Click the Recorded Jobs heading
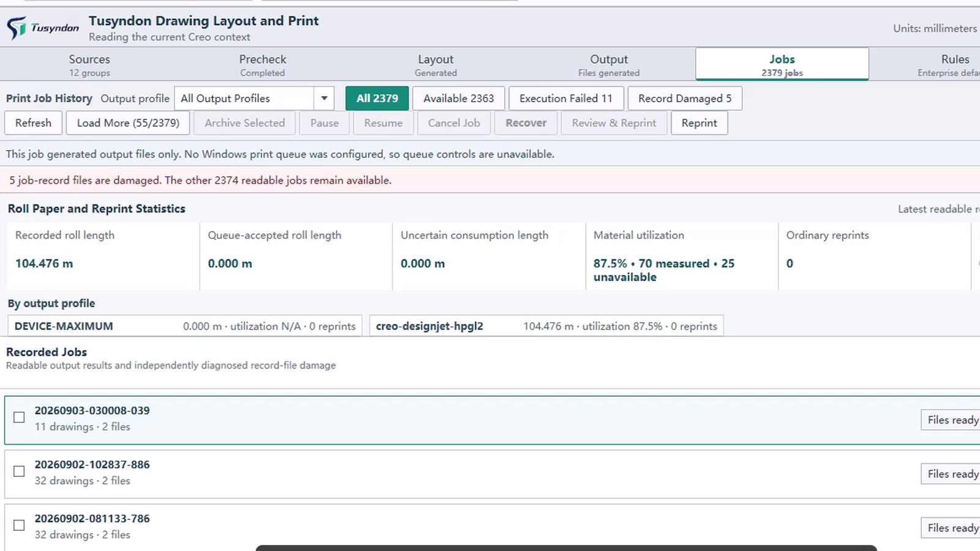 pyautogui.click(x=47, y=352)
